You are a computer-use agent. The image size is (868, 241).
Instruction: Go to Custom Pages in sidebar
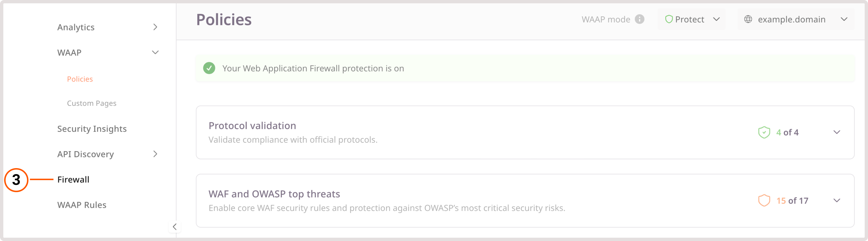[x=92, y=103]
